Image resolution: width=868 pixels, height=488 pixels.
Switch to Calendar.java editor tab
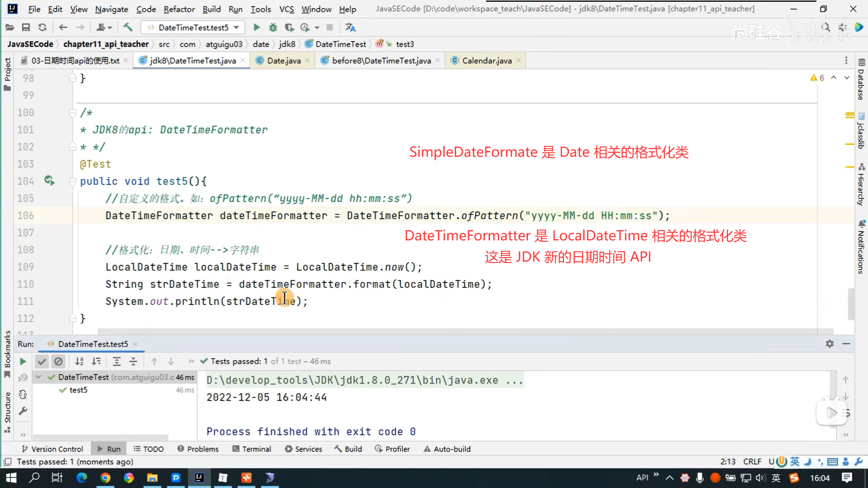pyautogui.click(x=486, y=61)
